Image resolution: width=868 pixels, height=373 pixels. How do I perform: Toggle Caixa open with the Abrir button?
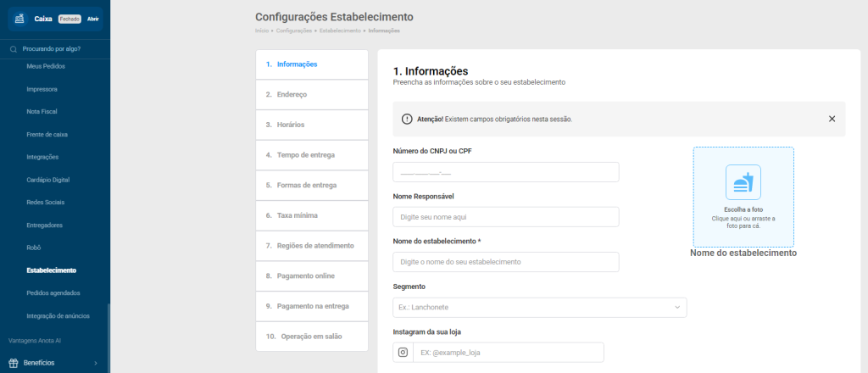point(93,19)
